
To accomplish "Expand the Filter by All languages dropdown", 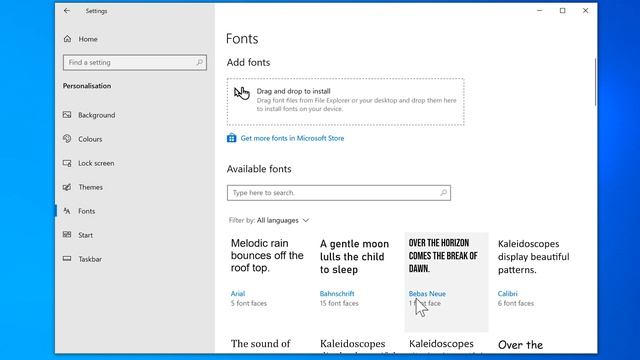I will pyautogui.click(x=269, y=220).
